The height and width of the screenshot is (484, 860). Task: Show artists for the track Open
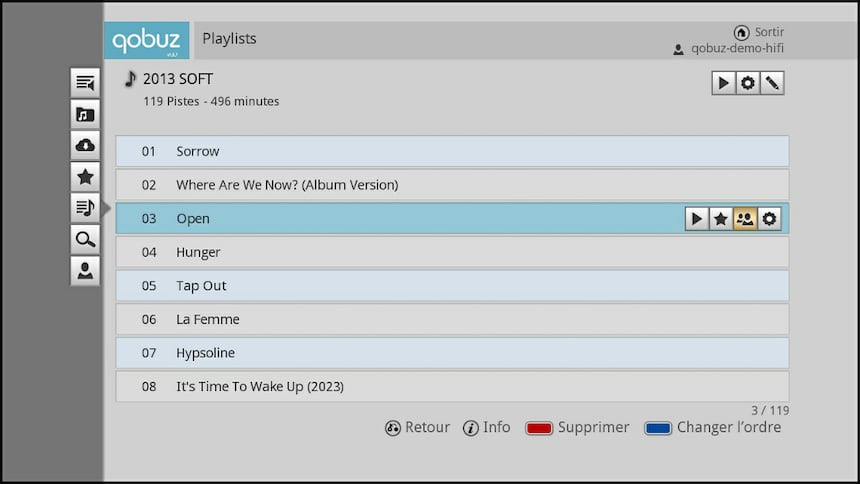point(745,219)
